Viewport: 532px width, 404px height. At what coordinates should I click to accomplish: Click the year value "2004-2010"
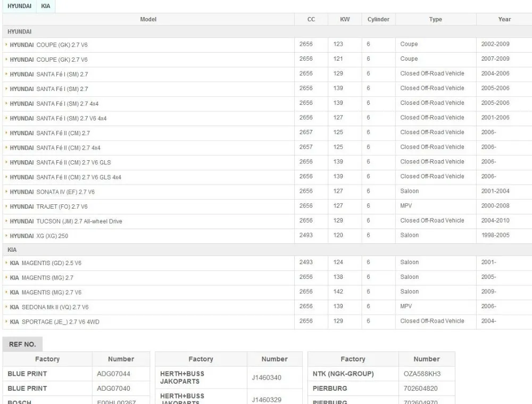[x=495, y=220]
